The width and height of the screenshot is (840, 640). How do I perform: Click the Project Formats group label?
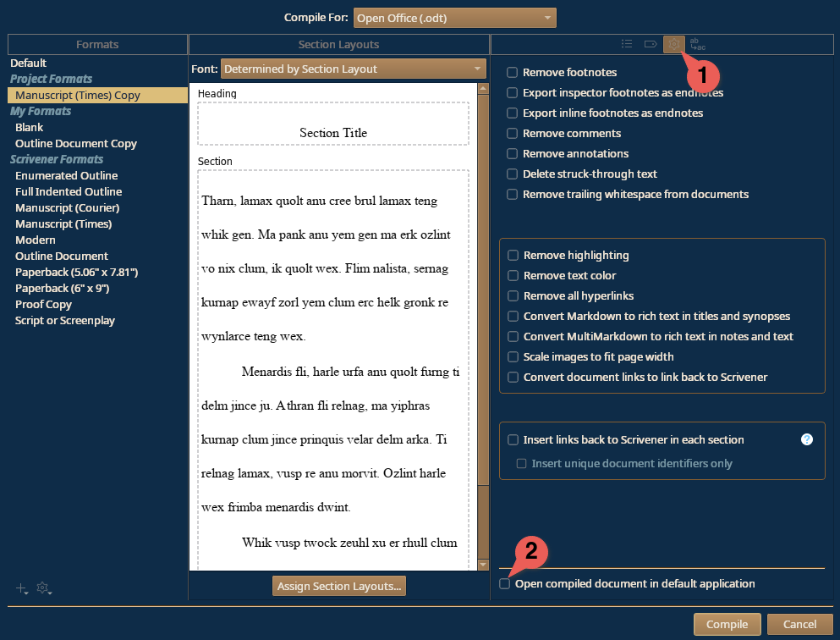click(x=52, y=79)
